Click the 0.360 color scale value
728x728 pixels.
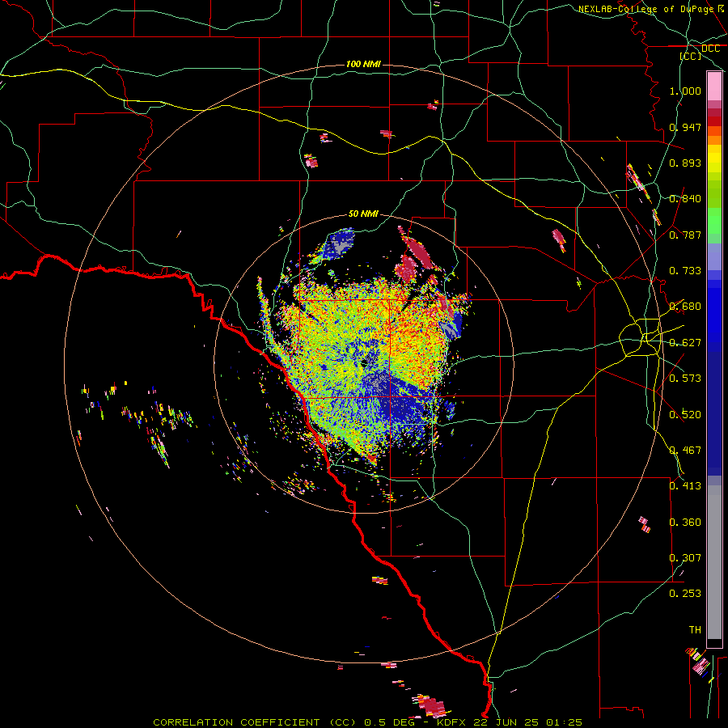[685, 523]
